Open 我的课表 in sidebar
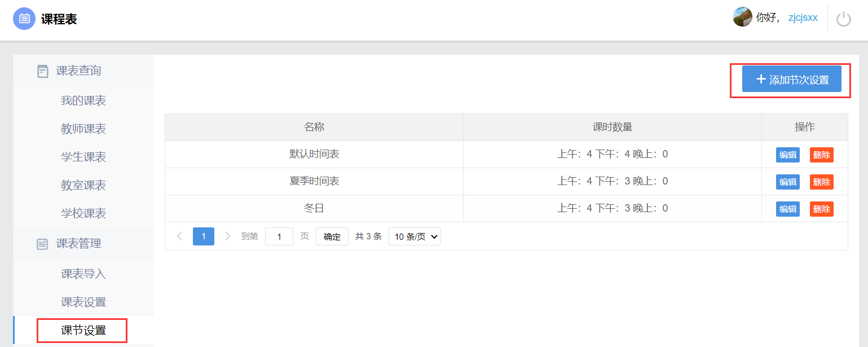Image resolution: width=868 pixels, height=347 pixels. click(x=83, y=101)
